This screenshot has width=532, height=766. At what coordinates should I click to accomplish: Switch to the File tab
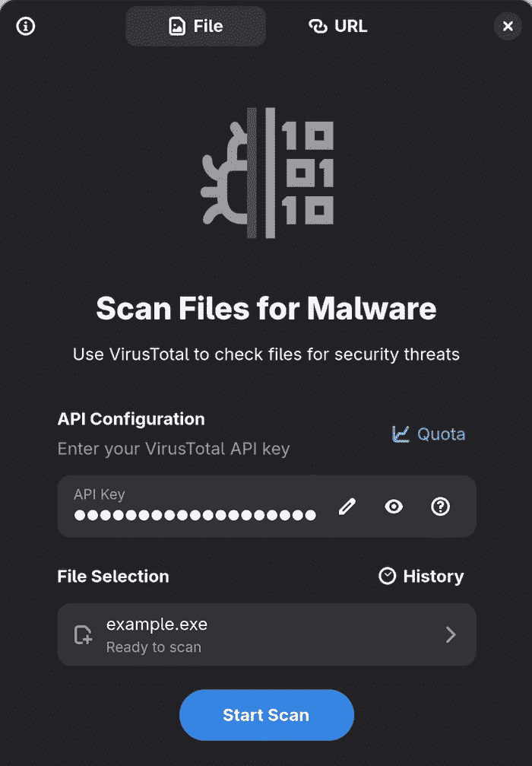coord(195,27)
